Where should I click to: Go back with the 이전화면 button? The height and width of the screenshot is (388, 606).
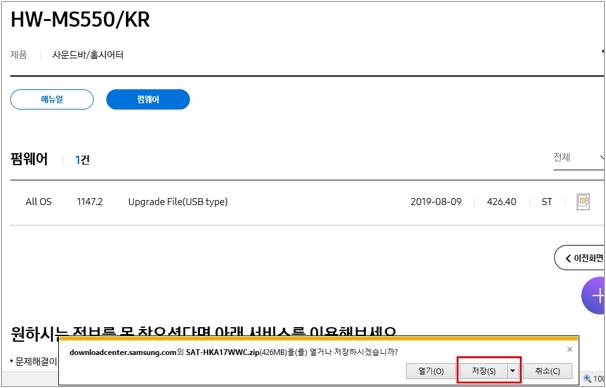coord(580,258)
